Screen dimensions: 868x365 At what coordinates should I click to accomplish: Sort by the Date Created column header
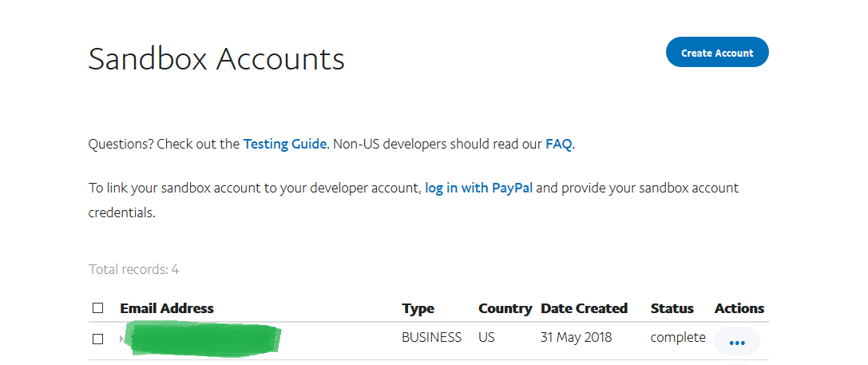(584, 308)
